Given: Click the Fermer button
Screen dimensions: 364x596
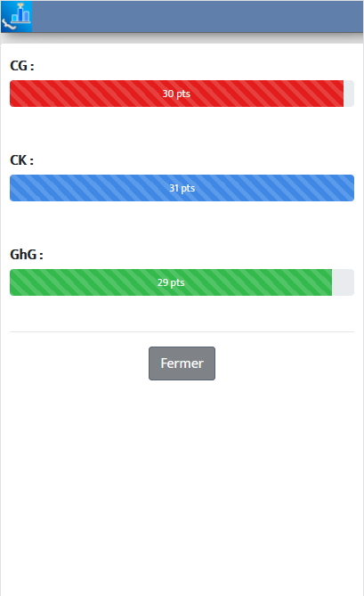Looking at the screenshot, I should pos(182,363).
